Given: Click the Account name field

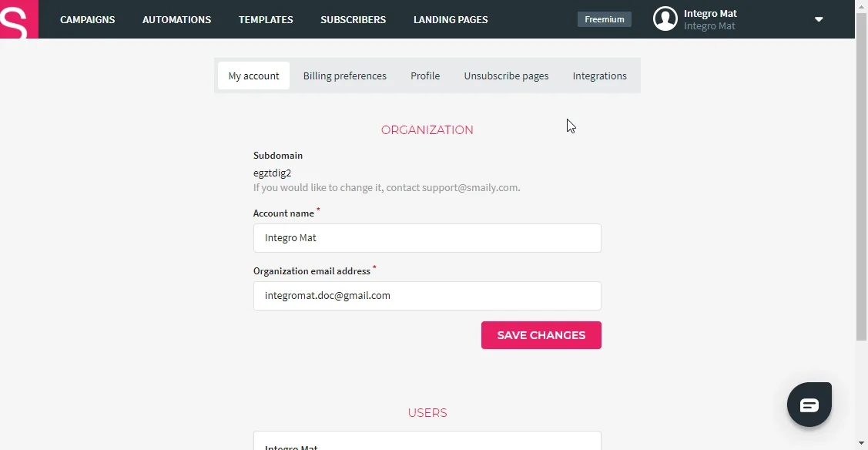Looking at the screenshot, I should tap(427, 238).
